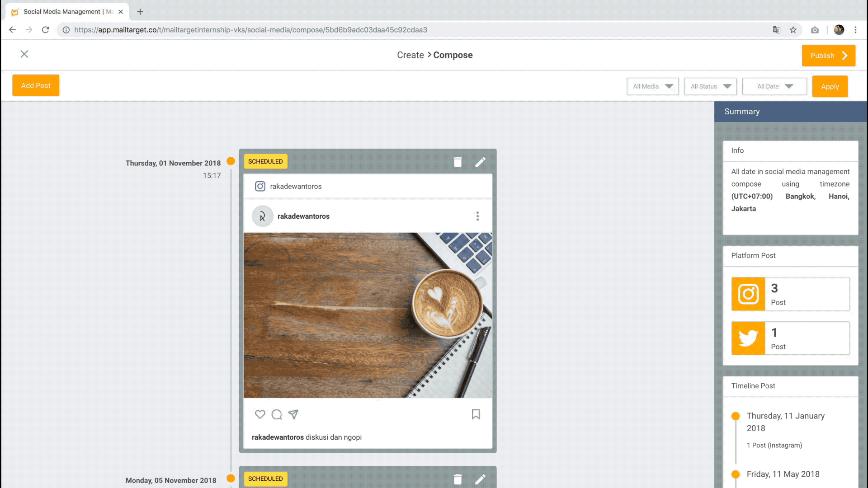Expand the All Date dropdown

coord(774,86)
